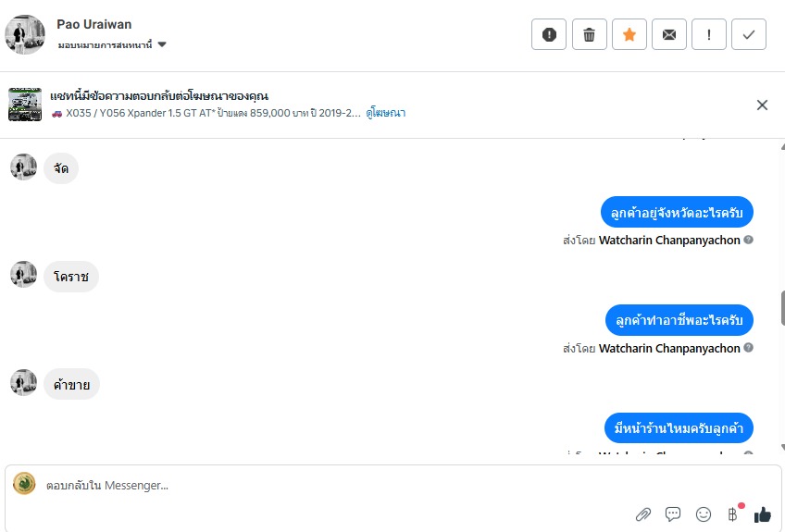Click the Xpander ad thumbnail

[x=25, y=105]
